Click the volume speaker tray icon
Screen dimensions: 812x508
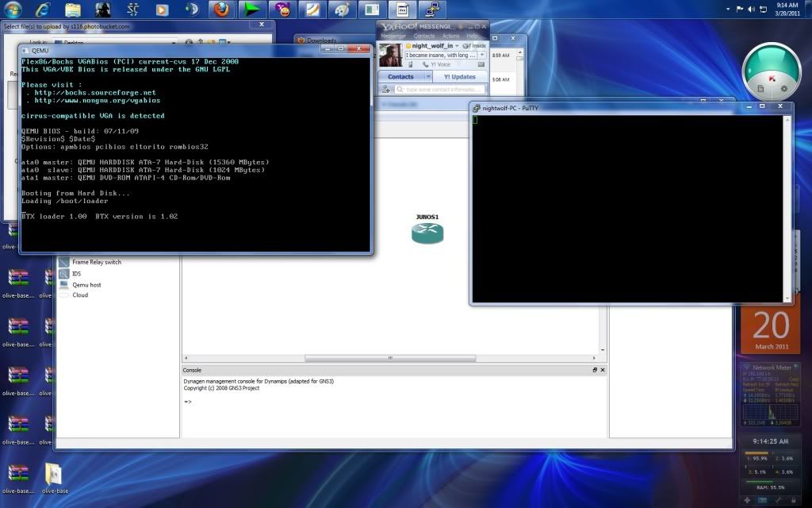point(751,10)
